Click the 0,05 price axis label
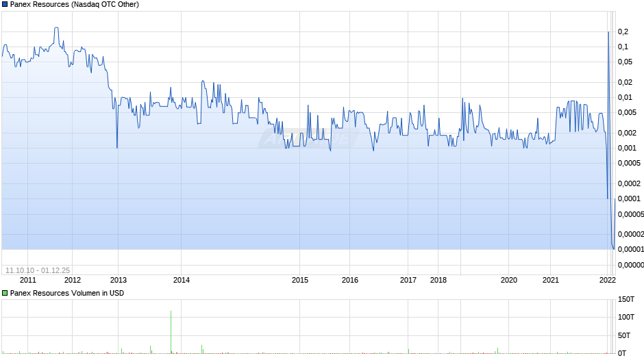Viewport: 644px width, 360px height. [x=625, y=62]
